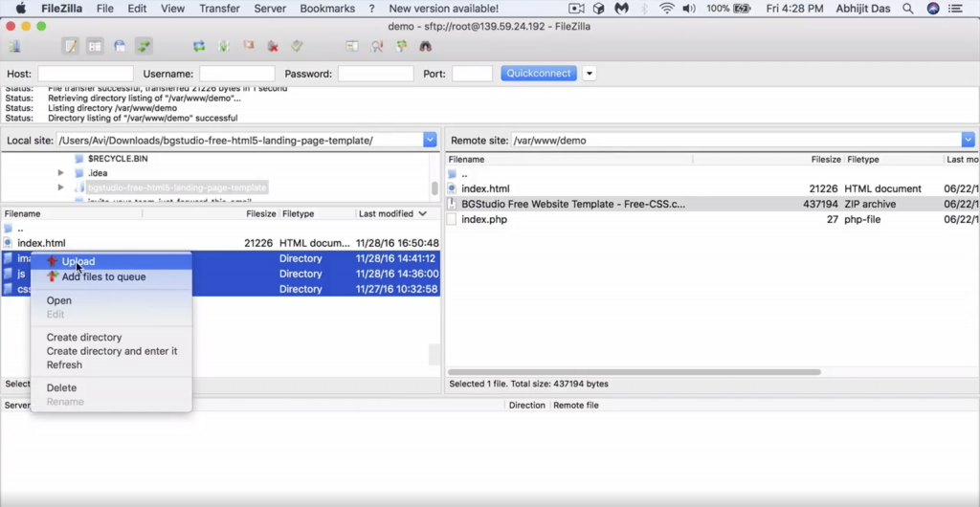This screenshot has height=507, width=980.
Task: Click the process queue toolbar icon
Action: pos(223,46)
